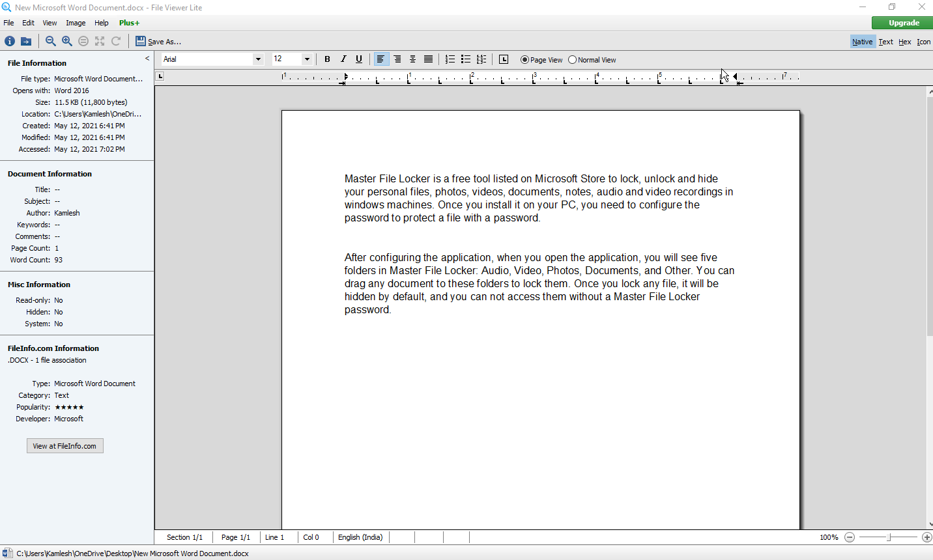This screenshot has width=933, height=560.
Task: Toggle underline formatting
Action: tap(359, 59)
